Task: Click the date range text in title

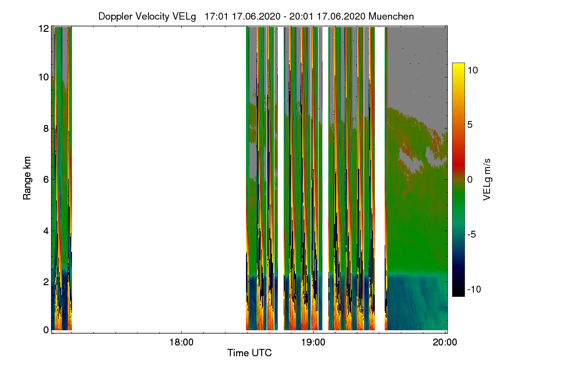Action: point(285,16)
